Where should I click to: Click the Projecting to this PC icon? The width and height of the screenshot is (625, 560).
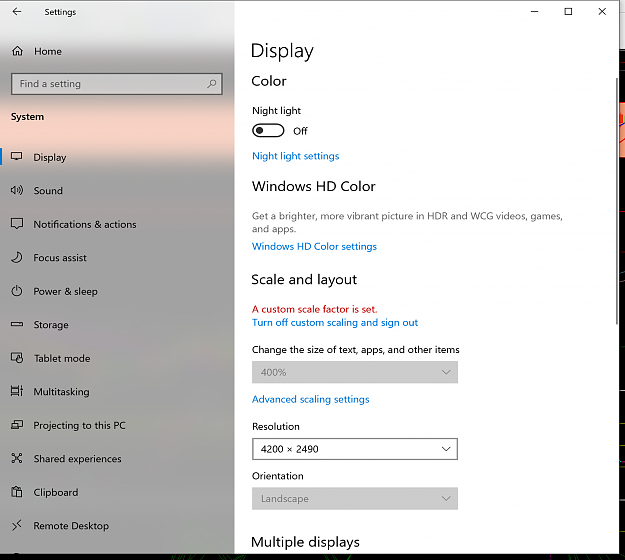tap(17, 424)
